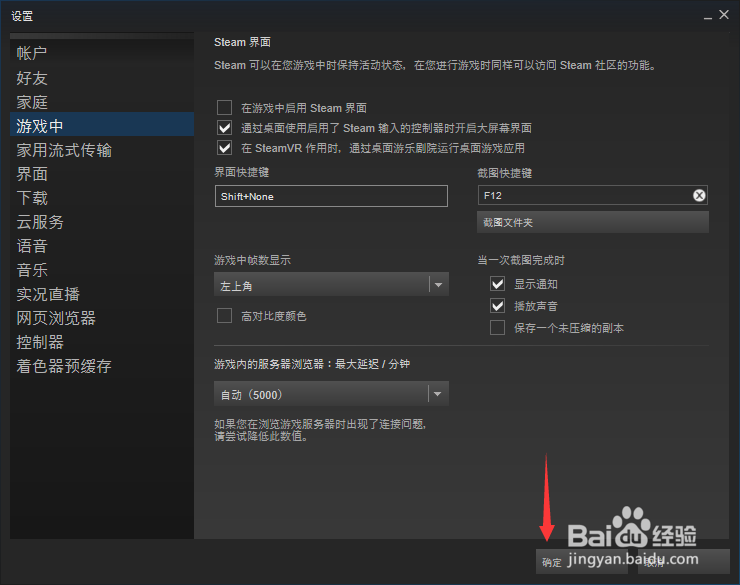
Task: Enable high contrast color checkbox
Action: tap(224, 316)
